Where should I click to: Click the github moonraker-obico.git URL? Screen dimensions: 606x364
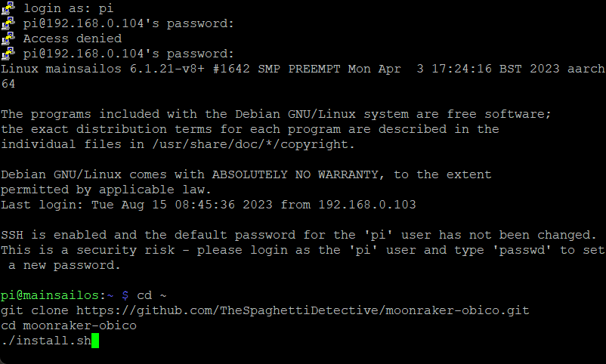[302, 310]
